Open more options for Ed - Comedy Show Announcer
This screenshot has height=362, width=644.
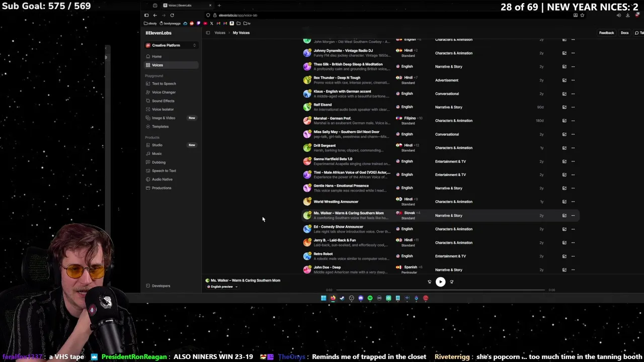[573, 229]
